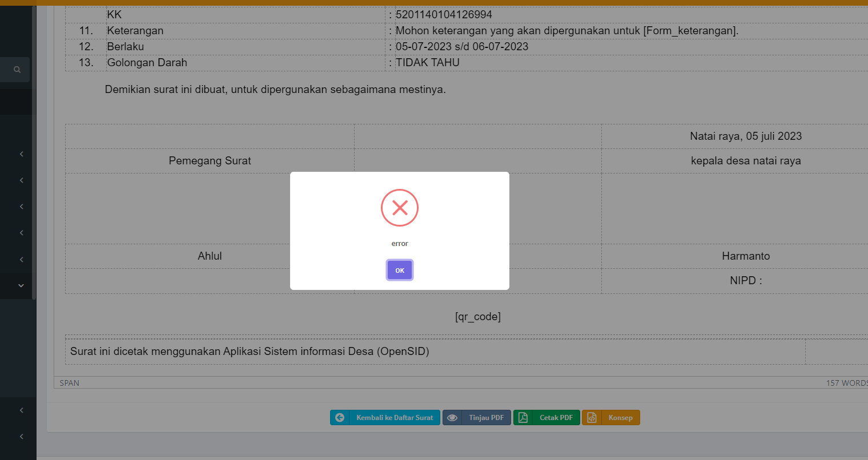Click the code icon on the Konsep button
Screen dimensions: 868x460
(x=593, y=417)
